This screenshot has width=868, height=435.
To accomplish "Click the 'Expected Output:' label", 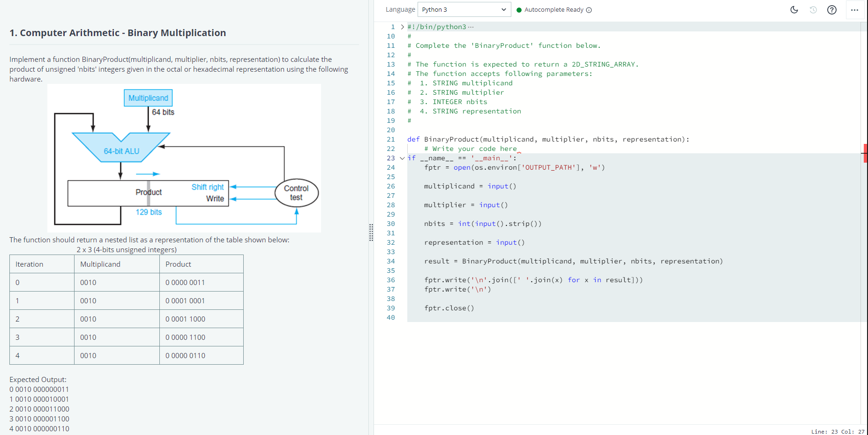I will [38, 380].
